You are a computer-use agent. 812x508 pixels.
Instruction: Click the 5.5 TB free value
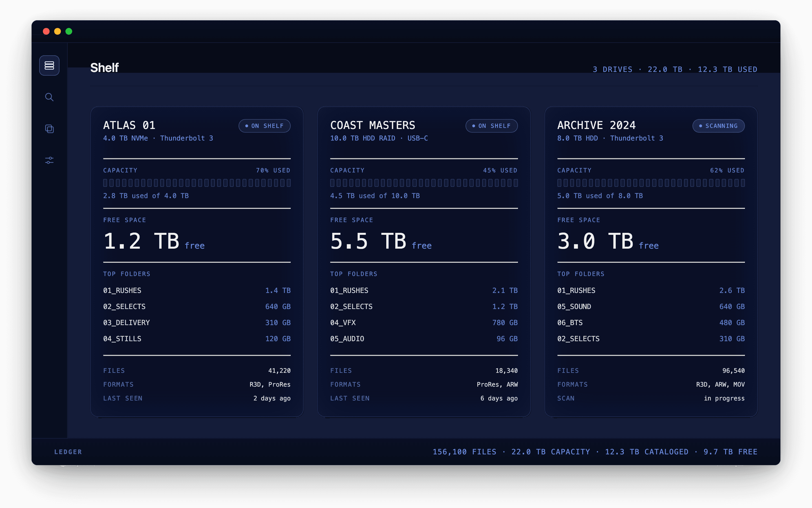click(381, 241)
